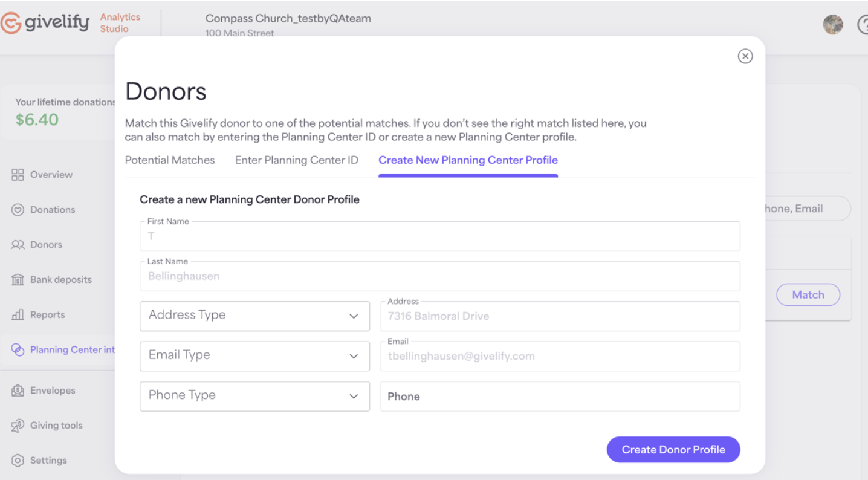Click the Last Name field
This screenshot has width=868, height=480.
[x=440, y=276]
